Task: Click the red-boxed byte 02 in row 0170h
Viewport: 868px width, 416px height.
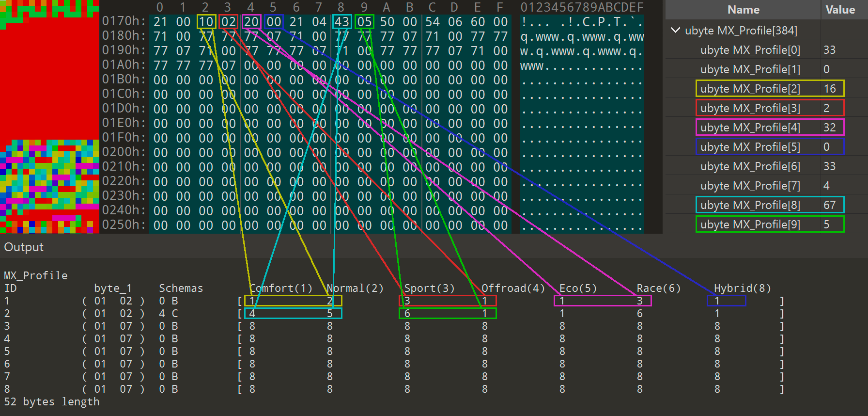Action: pyautogui.click(x=228, y=22)
